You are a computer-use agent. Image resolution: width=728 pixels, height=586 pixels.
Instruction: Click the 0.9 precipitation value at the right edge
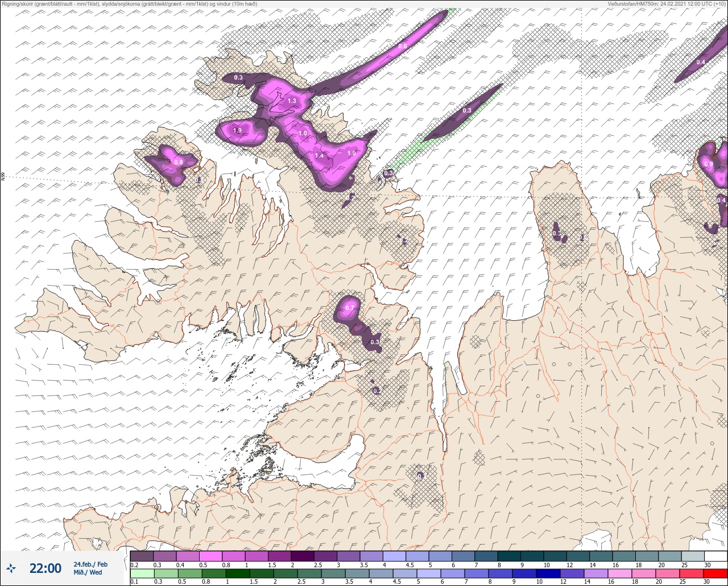[x=708, y=164]
